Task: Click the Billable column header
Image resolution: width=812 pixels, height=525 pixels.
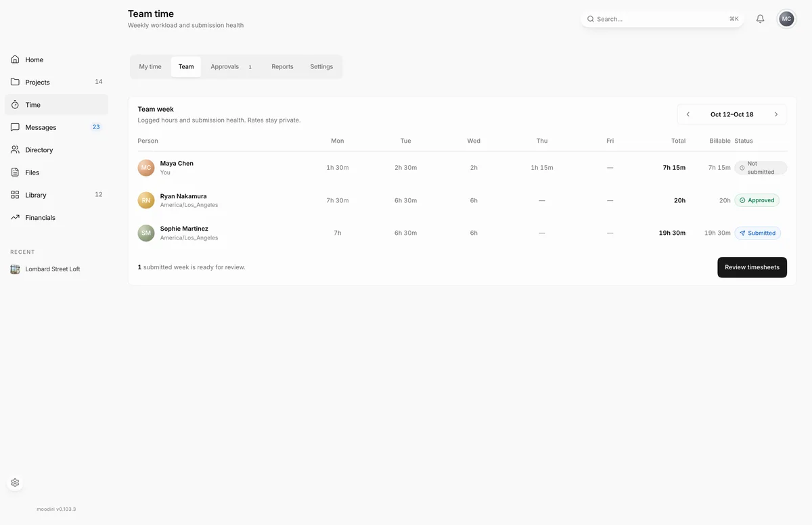Action: click(720, 141)
